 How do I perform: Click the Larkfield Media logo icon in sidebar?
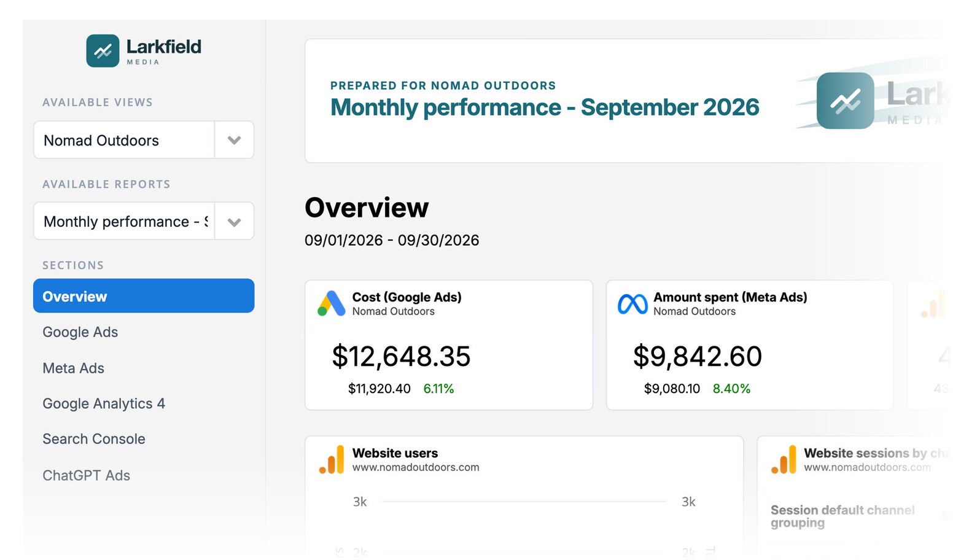[x=103, y=50]
